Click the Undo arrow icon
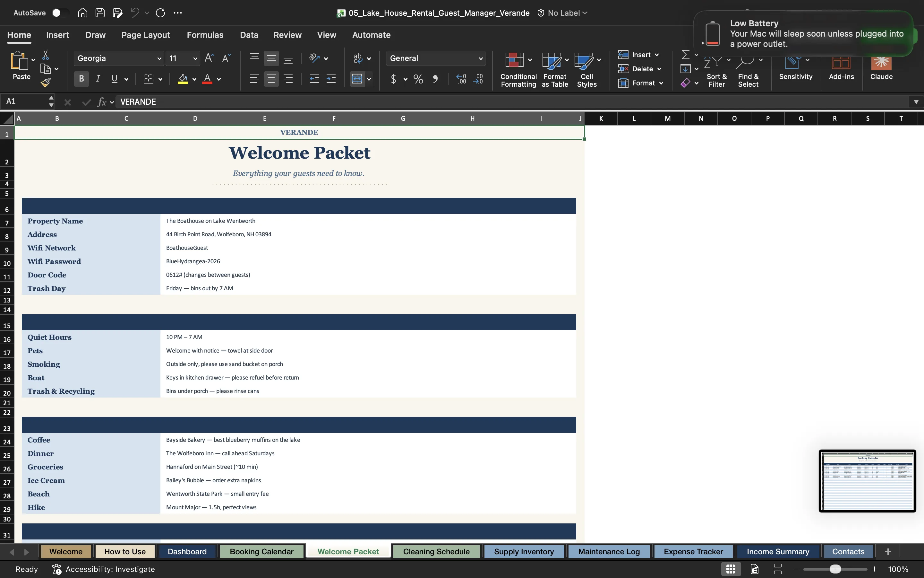Viewport: 924px width, 578px height. pos(134,13)
